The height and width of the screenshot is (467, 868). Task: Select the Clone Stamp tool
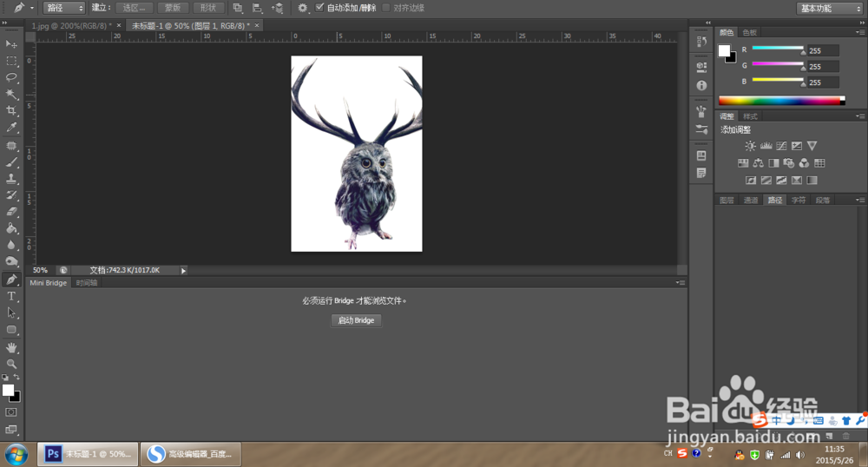tap(11, 179)
